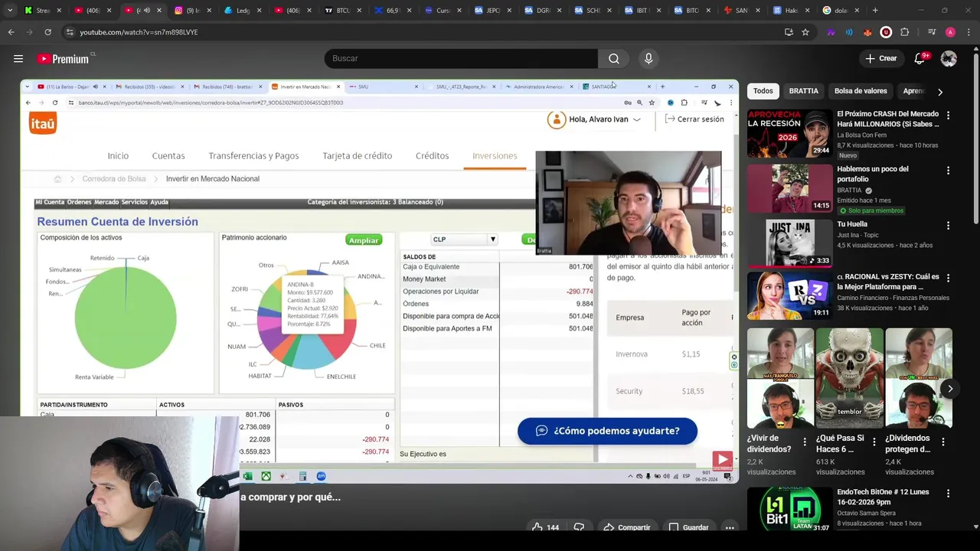Open options for ¿Vivir de dividendos? short
Viewport: 980px width, 551px height.
[805, 442]
